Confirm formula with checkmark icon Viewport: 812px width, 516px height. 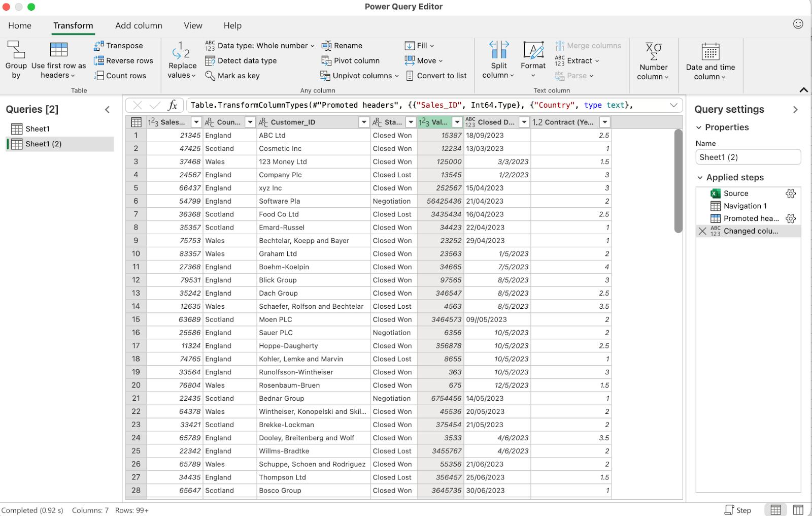tap(155, 105)
